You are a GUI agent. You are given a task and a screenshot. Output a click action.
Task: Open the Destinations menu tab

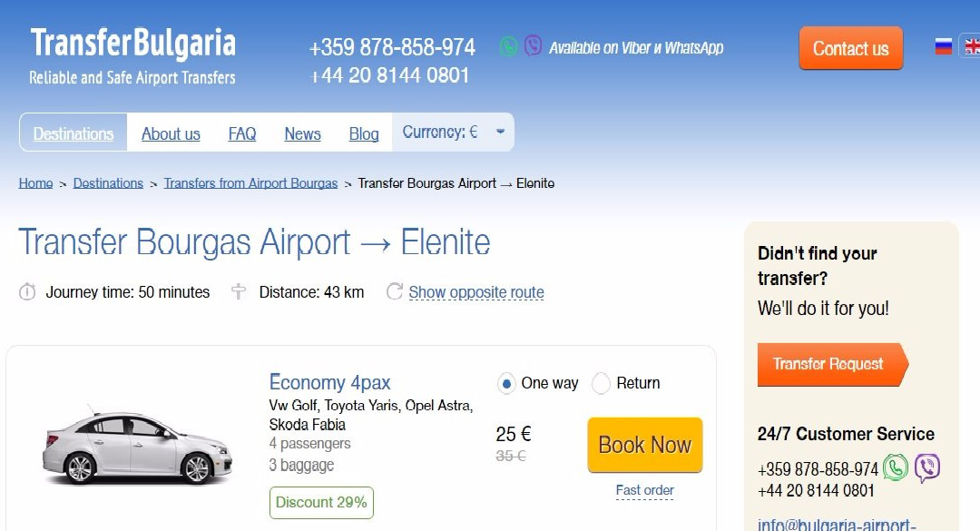click(73, 133)
